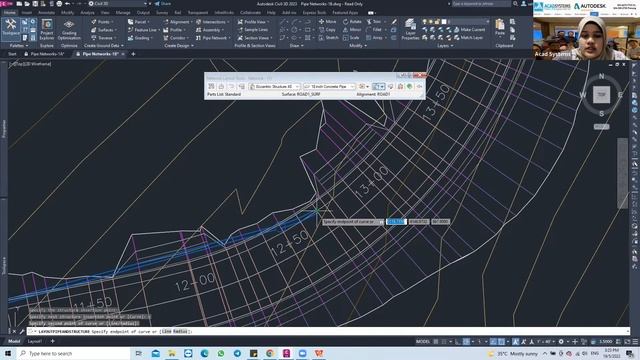Select the Rotate tool
This screenshot has width=640, height=360.
[x=352, y=22]
